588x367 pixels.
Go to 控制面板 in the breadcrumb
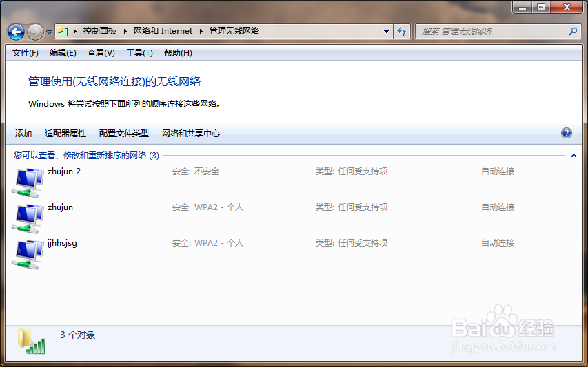100,31
